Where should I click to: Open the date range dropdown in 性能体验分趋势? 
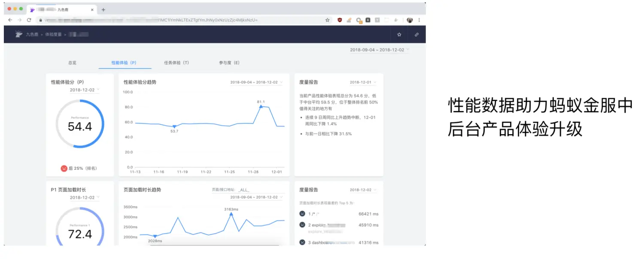[256, 82]
